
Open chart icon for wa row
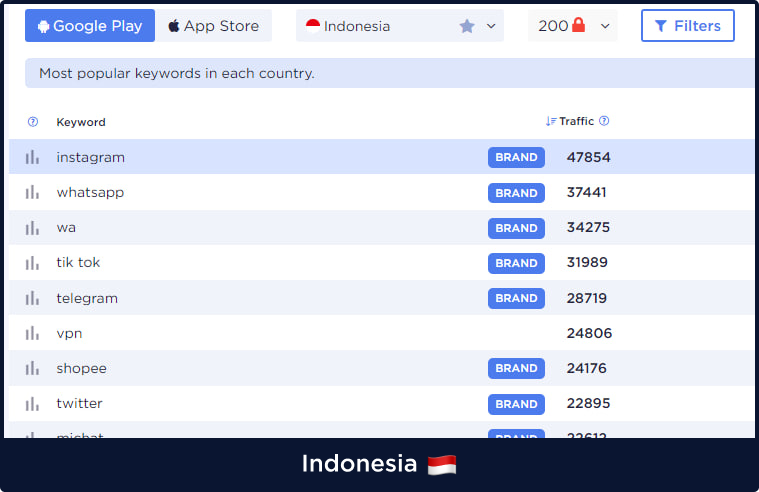[32, 228]
